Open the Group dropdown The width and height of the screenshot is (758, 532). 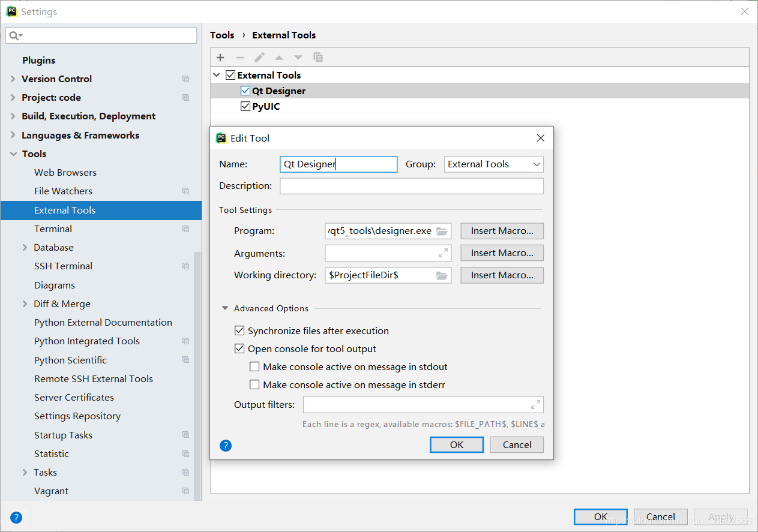[494, 164]
